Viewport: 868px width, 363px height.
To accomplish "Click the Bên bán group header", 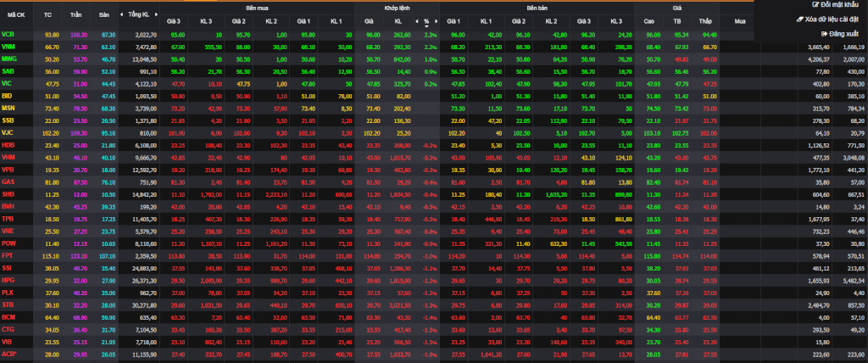I will tap(537, 8).
